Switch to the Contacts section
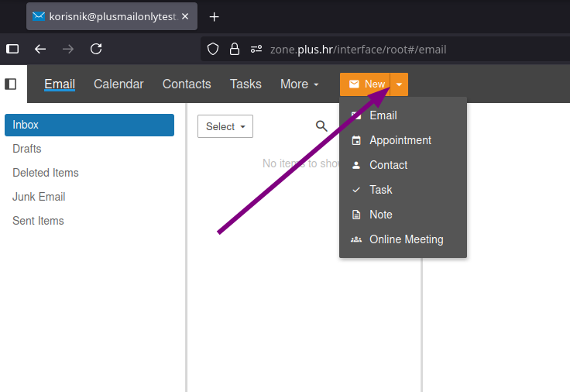570x392 pixels. click(187, 84)
